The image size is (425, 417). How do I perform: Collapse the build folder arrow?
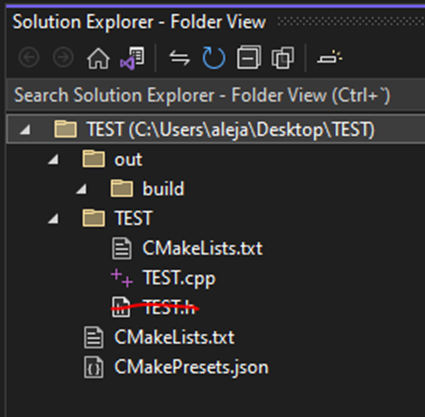point(82,189)
